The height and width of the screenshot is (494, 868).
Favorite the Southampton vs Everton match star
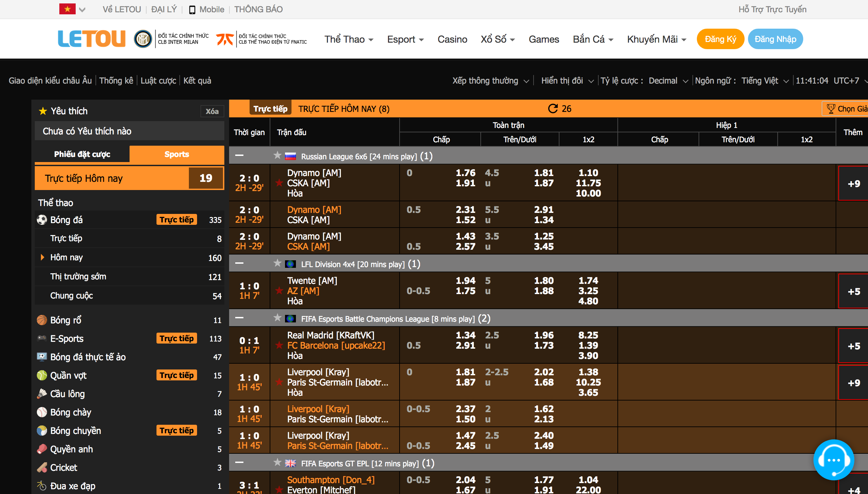pyautogui.click(x=279, y=490)
